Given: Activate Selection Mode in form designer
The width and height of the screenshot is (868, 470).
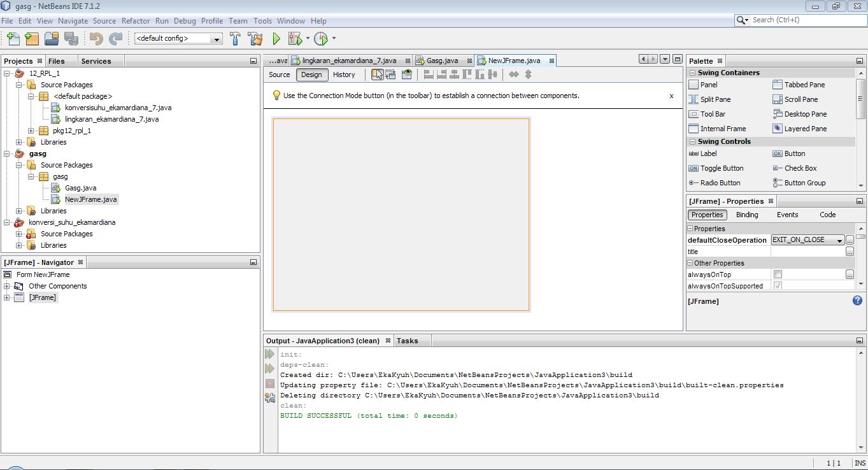Looking at the screenshot, I should click(x=378, y=75).
